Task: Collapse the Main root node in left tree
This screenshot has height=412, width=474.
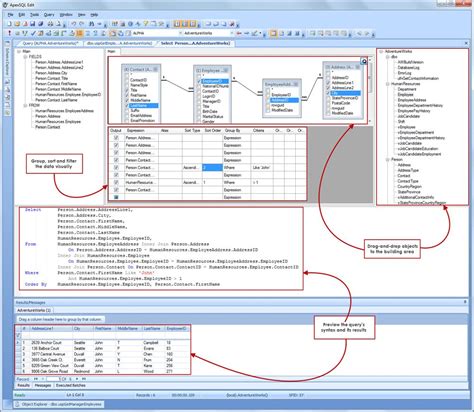Action: tap(19, 51)
